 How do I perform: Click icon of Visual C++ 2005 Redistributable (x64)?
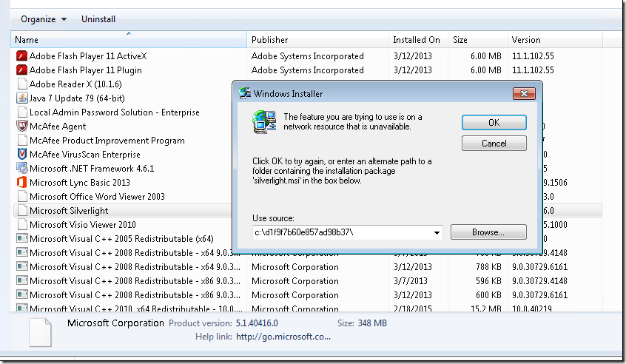[x=22, y=239]
